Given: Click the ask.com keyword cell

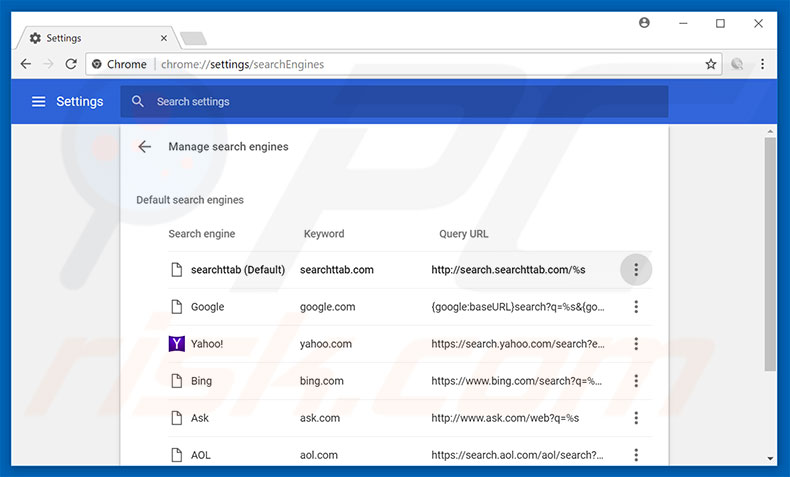Looking at the screenshot, I should point(319,418).
